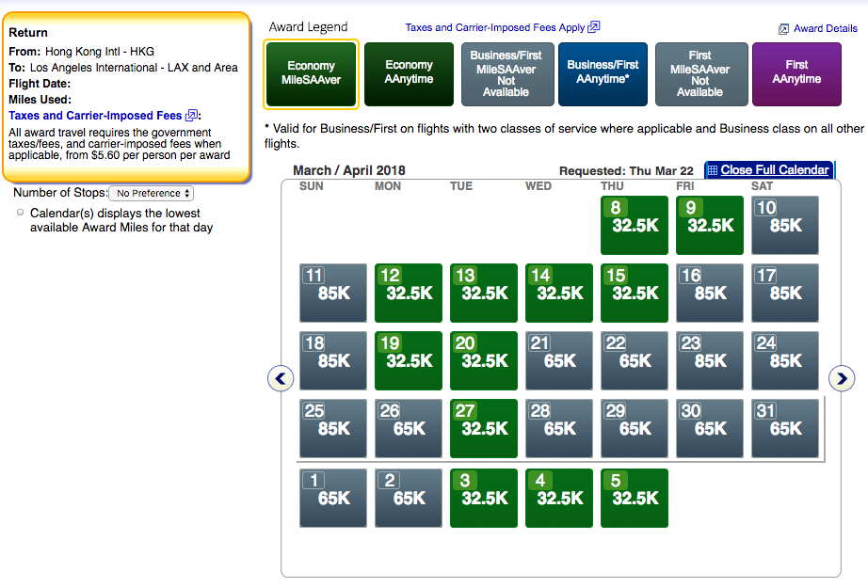
Task: Click popup icon in Return panel fees link
Action: coord(191,116)
